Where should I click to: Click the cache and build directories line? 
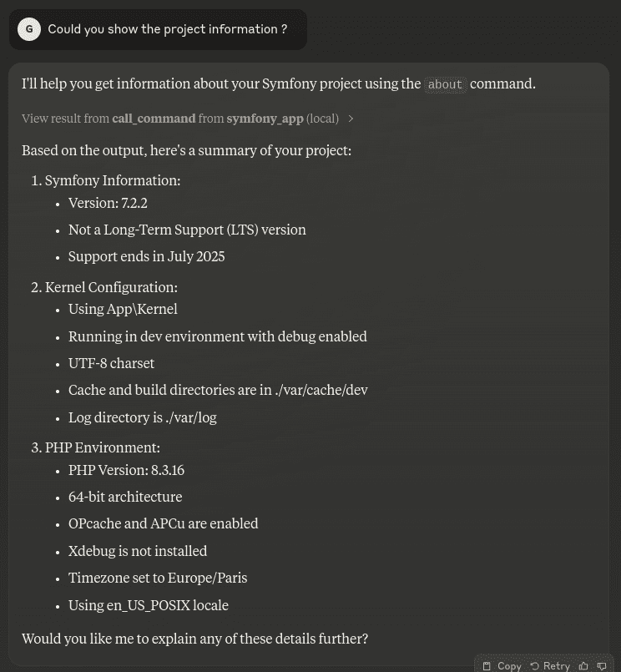click(x=218, y=390)
